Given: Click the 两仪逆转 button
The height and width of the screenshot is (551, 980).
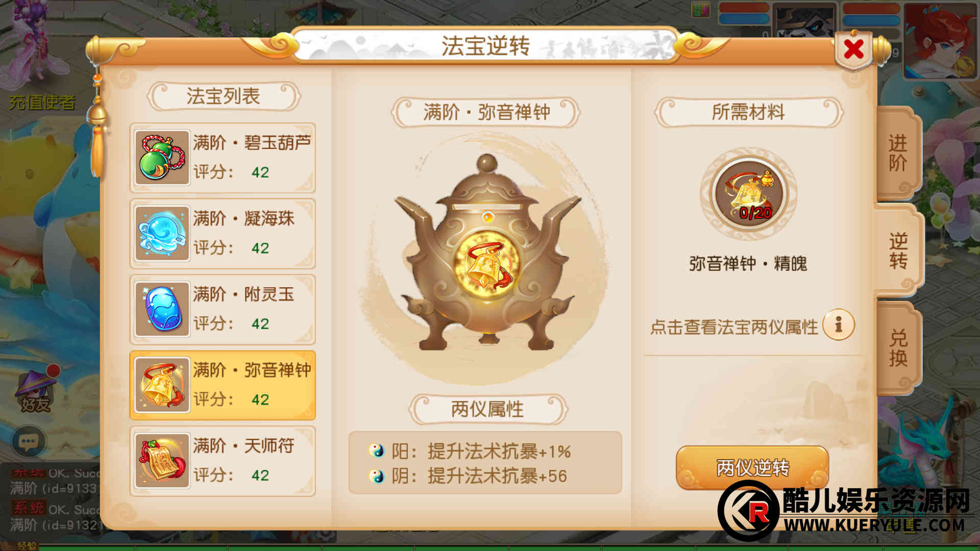Looking at the screenshot, I should point(752,467).
